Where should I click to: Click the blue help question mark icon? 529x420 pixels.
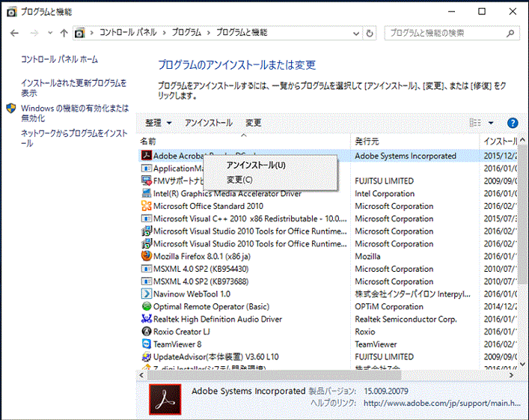point(513,123)
